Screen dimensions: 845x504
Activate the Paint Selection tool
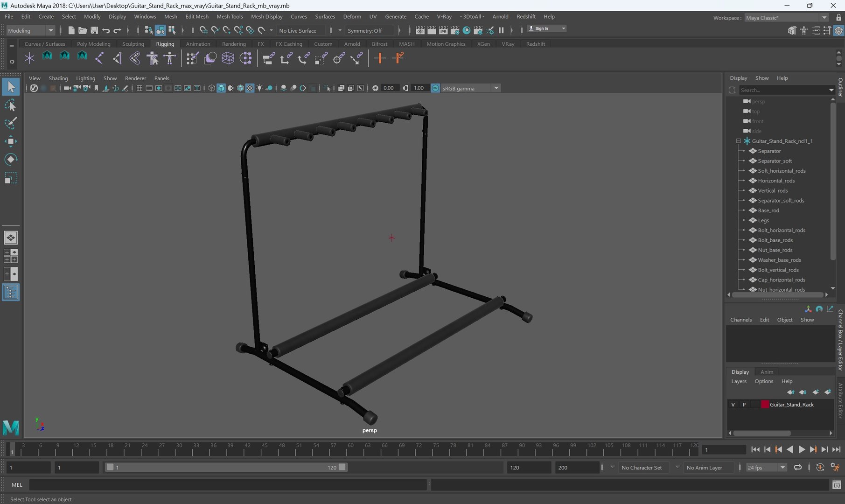click(11, 123)
